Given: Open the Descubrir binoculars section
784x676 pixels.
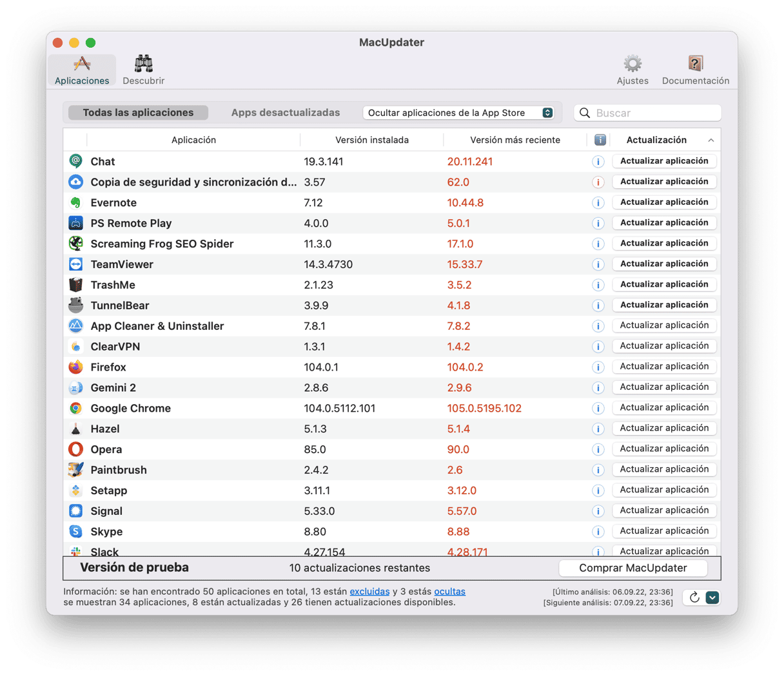Looking at the screenshot, I should click(143, 70).
